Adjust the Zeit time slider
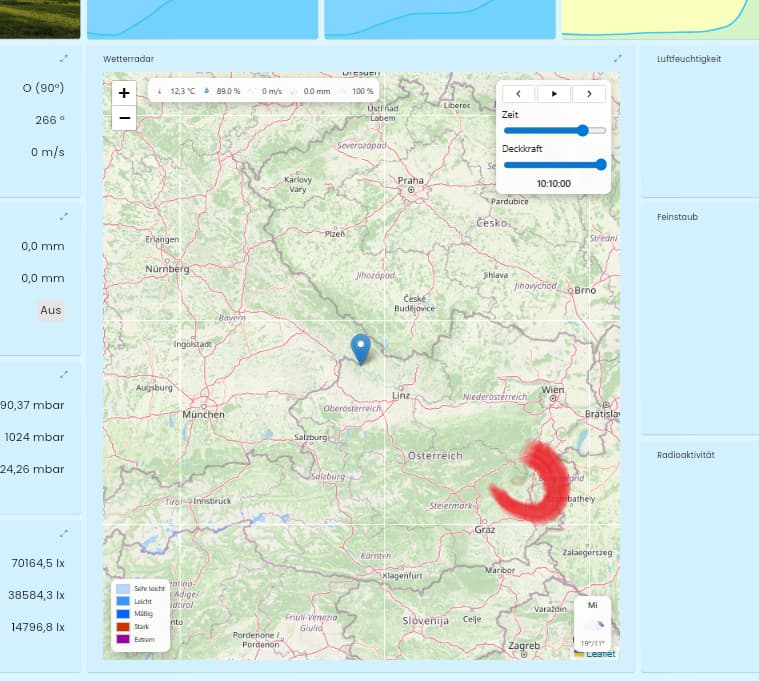Viewport: 759px width, 681px height. [582, 130]
